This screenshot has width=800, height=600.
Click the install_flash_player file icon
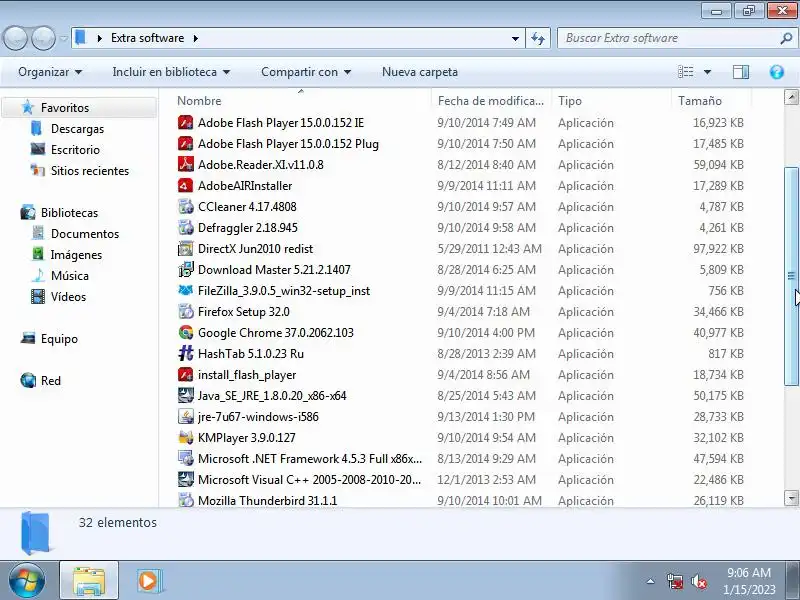point(185,374)
